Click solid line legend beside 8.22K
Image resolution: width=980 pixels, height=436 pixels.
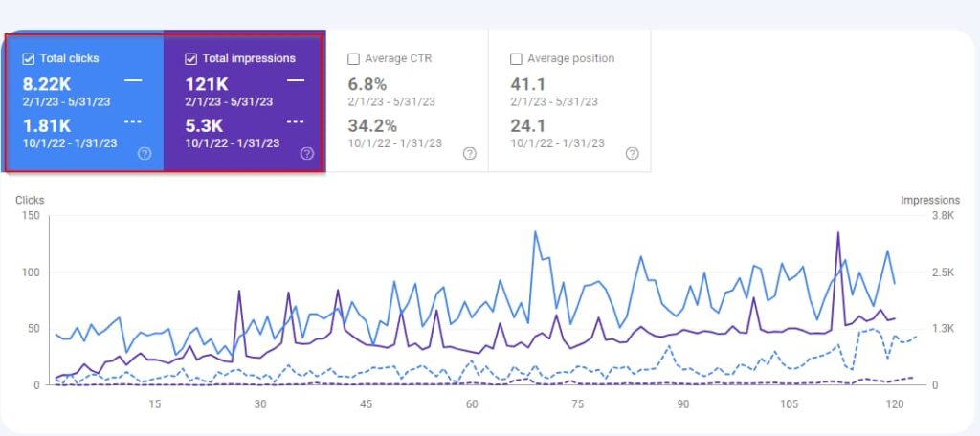[133, 81]
